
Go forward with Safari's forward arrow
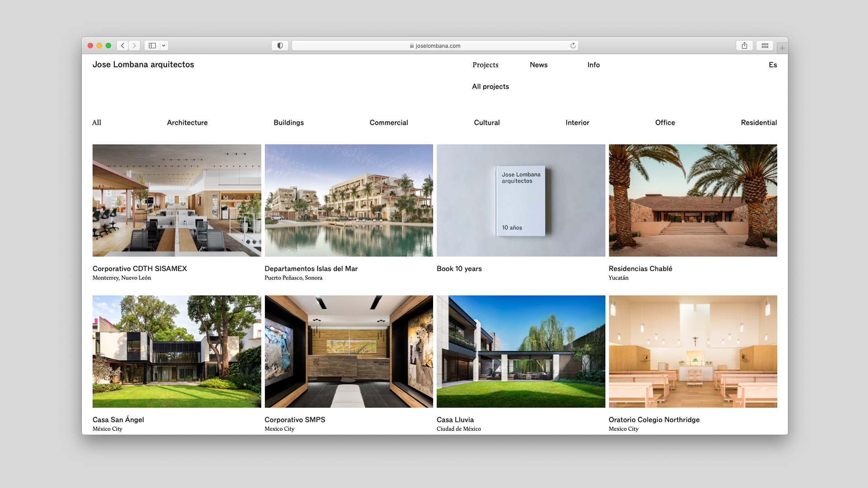pos(134,46)
